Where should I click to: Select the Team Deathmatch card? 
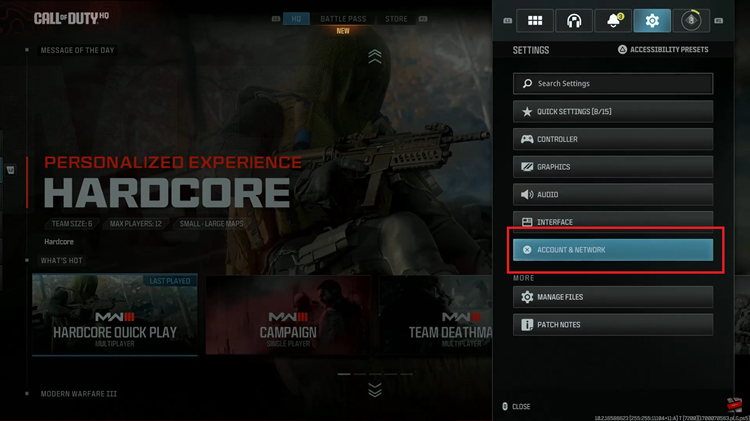(436, 314)
